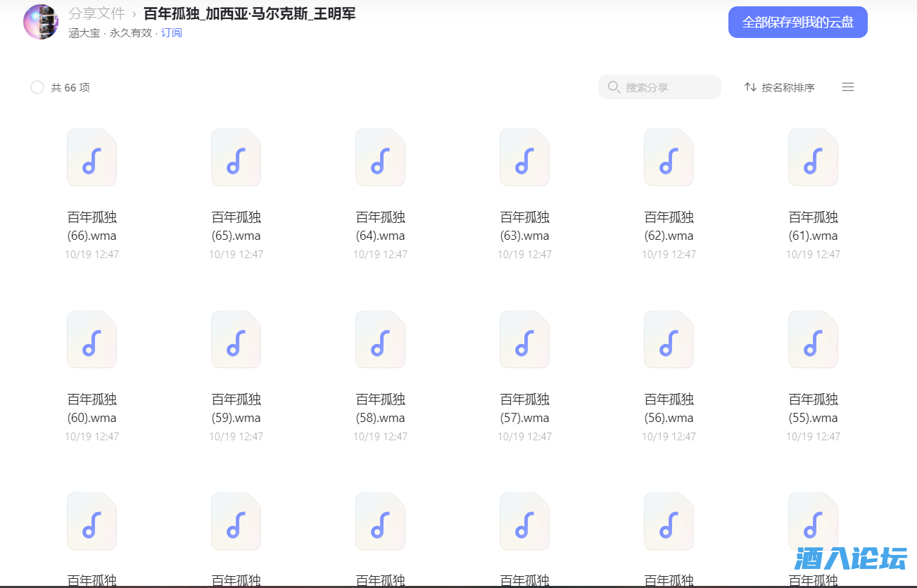This screenshot has width=917, height=588.
Task: Open the 百年孤独 (66).wma audio file icon
Action: (x=91, y=157)
